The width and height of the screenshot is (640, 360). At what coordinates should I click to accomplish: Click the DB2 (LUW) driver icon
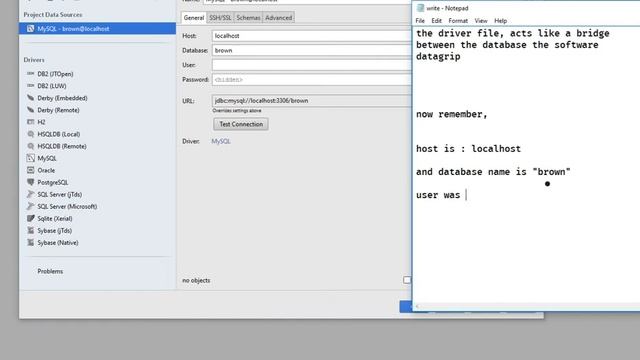pyautogui.click(x=31, y=86)
